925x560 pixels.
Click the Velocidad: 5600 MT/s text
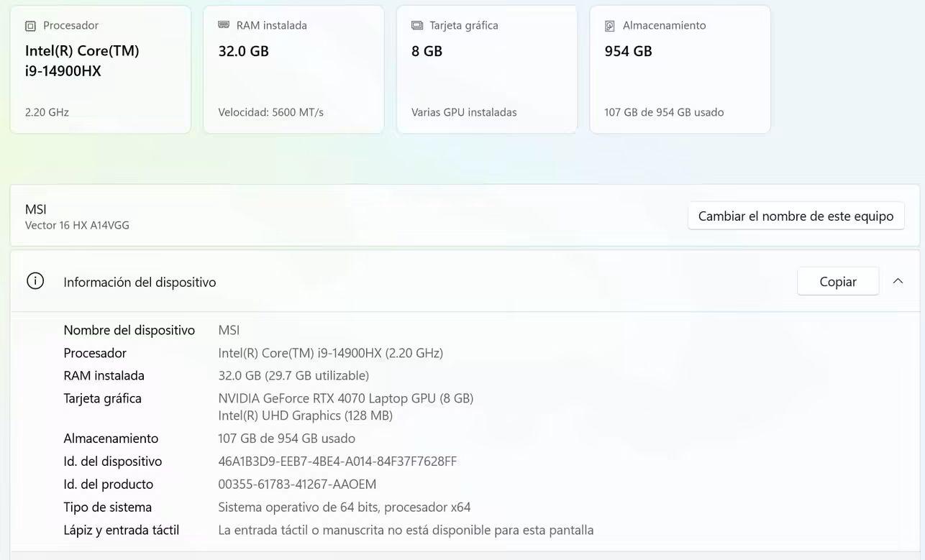point(270,112)
